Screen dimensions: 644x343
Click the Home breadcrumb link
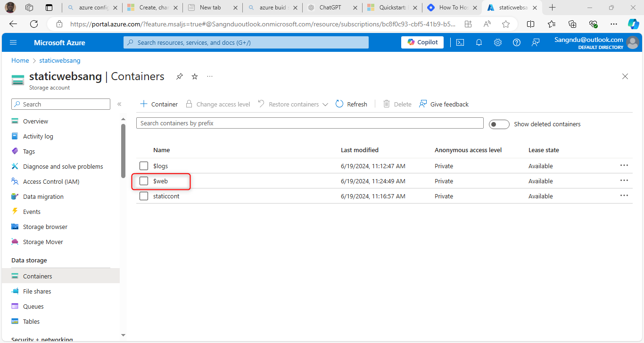[20, 60]
